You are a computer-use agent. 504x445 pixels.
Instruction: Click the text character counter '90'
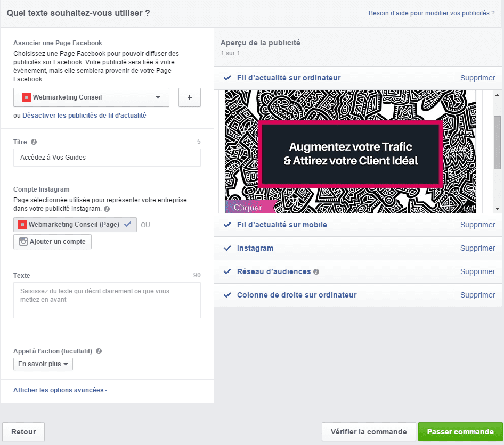(197, 275)
